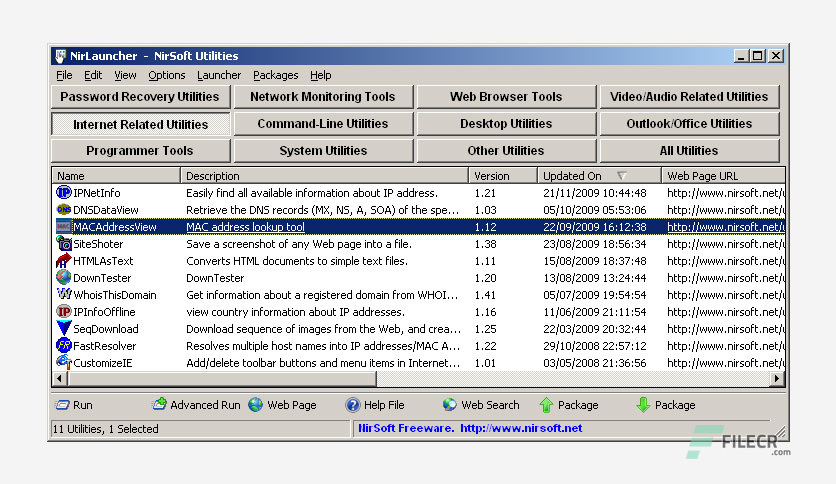836x484 pixels.
Task: Open the Launcher menu
Action: (x=219, y=75)
